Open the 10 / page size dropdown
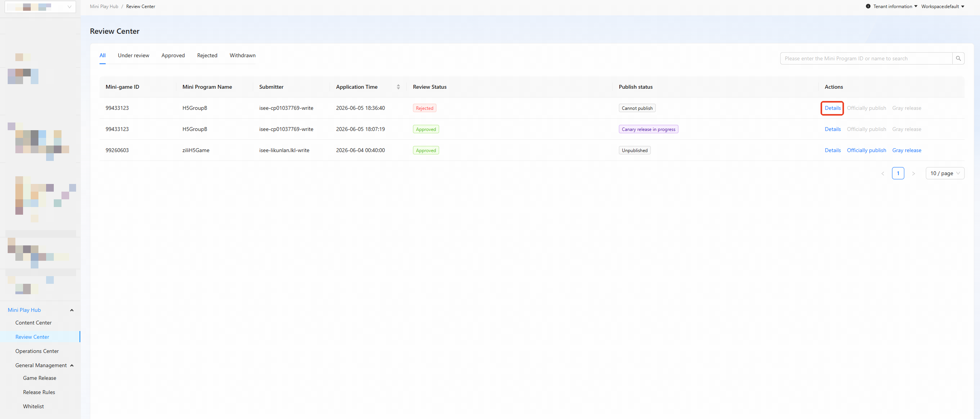The width and height of the screenshot is (980, 419). pyautogui.click(x=945, y=174)
